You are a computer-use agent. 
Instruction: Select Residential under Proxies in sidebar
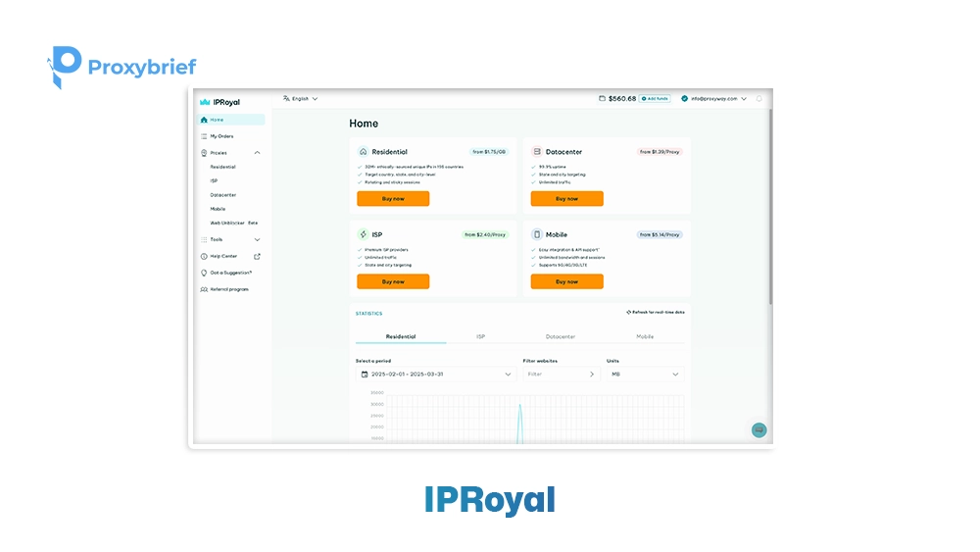(x=223, y=167)
